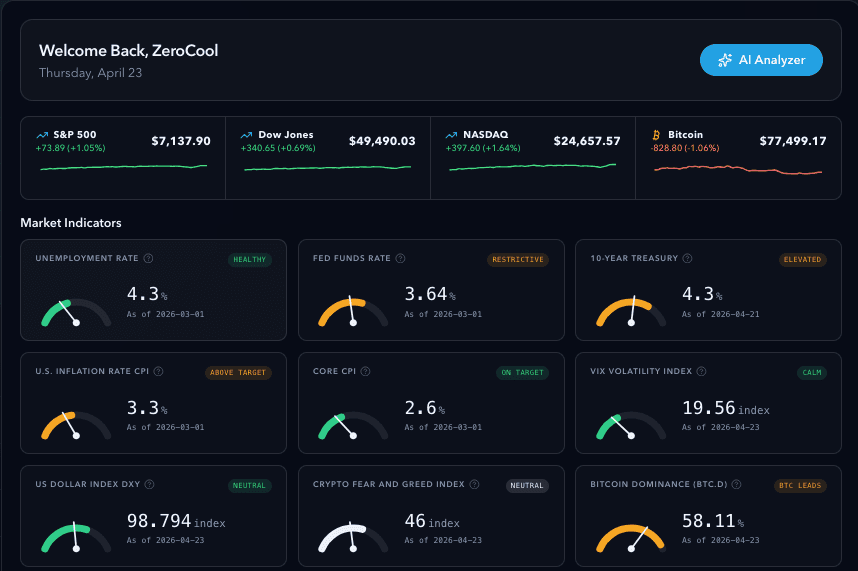Click the S&P 500 sparkline chart

tap(124, 167)
